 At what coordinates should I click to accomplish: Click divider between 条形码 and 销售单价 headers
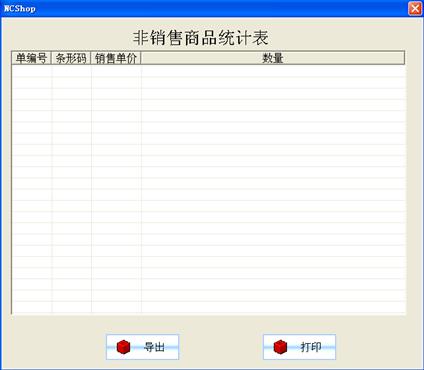click(x=91, y=58)
